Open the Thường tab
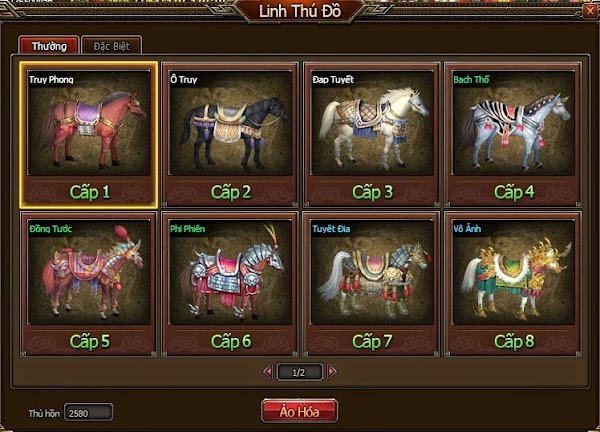This screenshot has width=600, height=432. pos(49,46)
